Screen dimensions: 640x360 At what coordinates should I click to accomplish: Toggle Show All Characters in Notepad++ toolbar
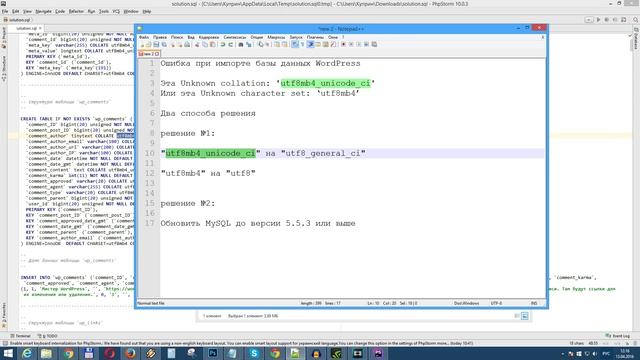click(x=302, y=44)
